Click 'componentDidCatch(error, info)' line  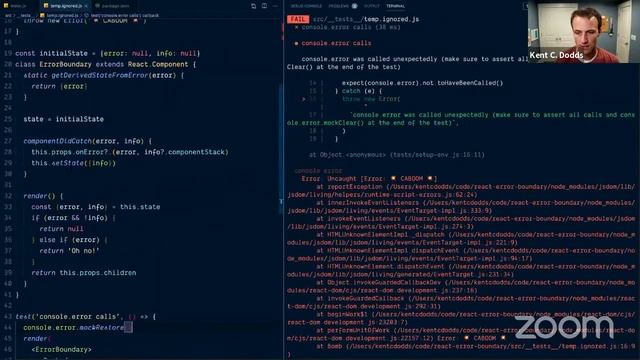pos(87,141)
